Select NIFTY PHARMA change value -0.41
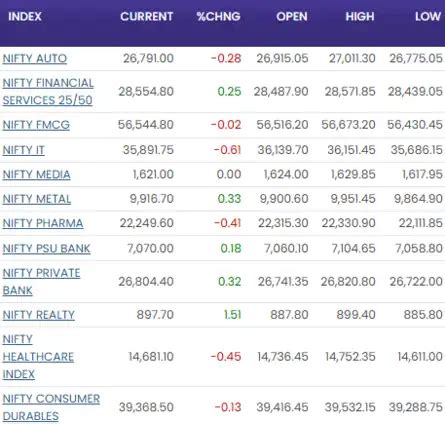The image size is (445, 424). [228, 223]
